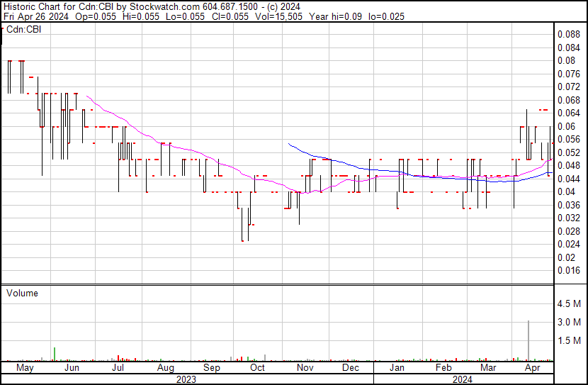588x385 pixels.
Task: Click the 0.04 price axis label
Action: [x=567, y=191]
